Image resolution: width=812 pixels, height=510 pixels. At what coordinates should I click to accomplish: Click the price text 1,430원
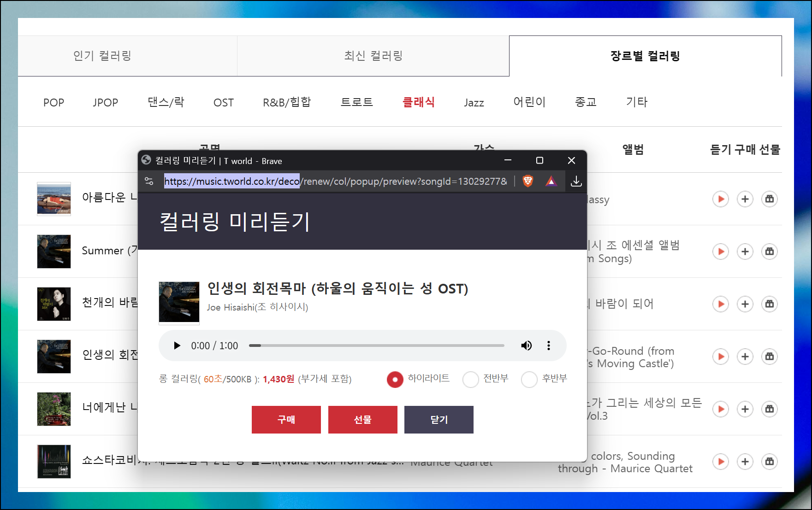[x=279, y=379]
